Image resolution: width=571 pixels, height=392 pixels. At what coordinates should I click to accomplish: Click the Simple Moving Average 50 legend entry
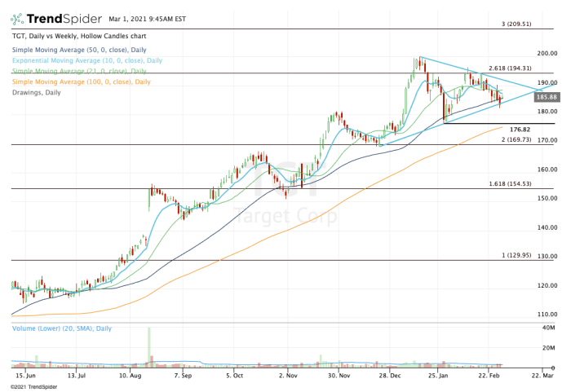coord(81,51)
